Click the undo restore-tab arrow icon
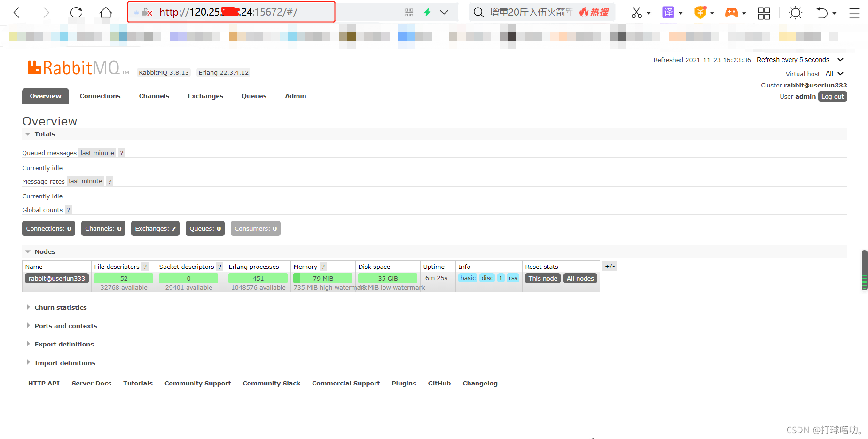This screenshot has height=439, width=868. (822, 13)
